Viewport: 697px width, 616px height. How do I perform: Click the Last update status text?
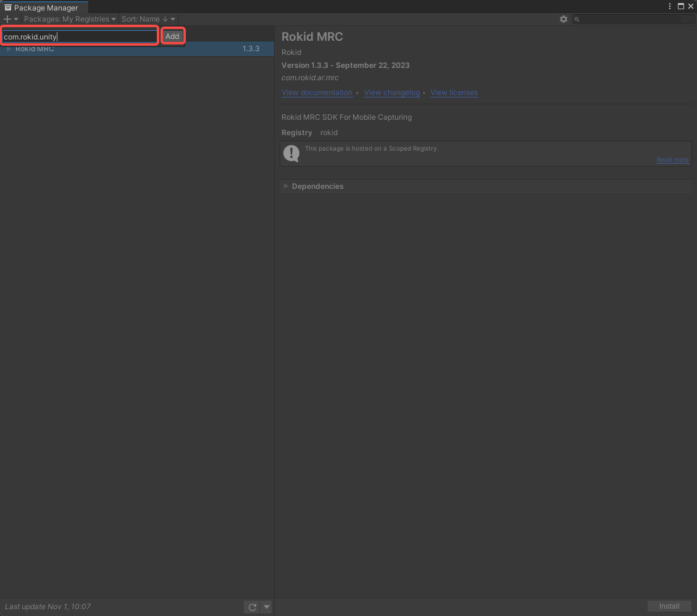48,607
